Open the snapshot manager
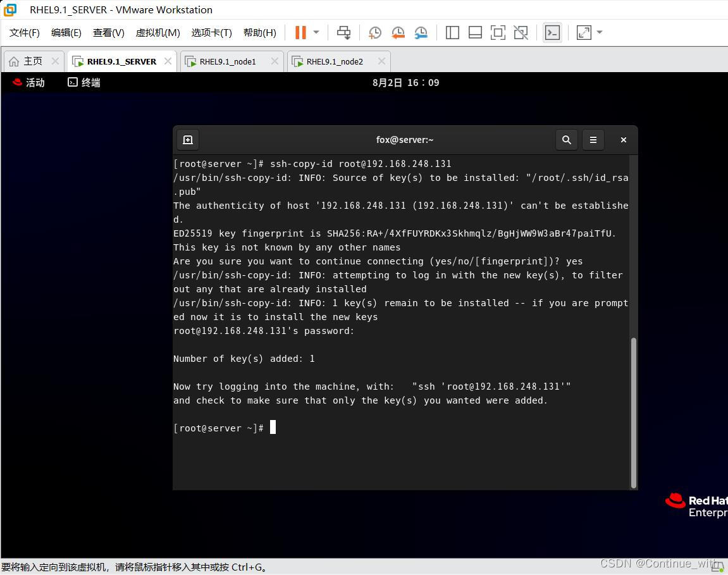 pyautogui.click(x=421, y=32)
